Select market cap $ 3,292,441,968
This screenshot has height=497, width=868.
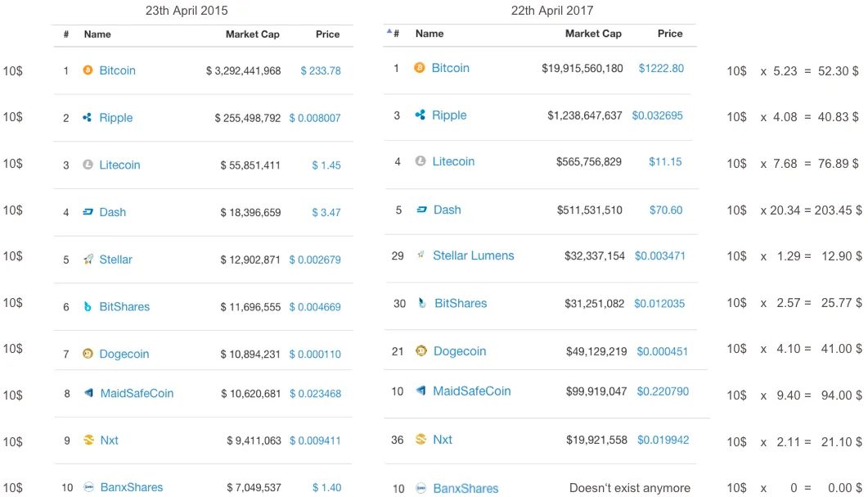[244, 71]
